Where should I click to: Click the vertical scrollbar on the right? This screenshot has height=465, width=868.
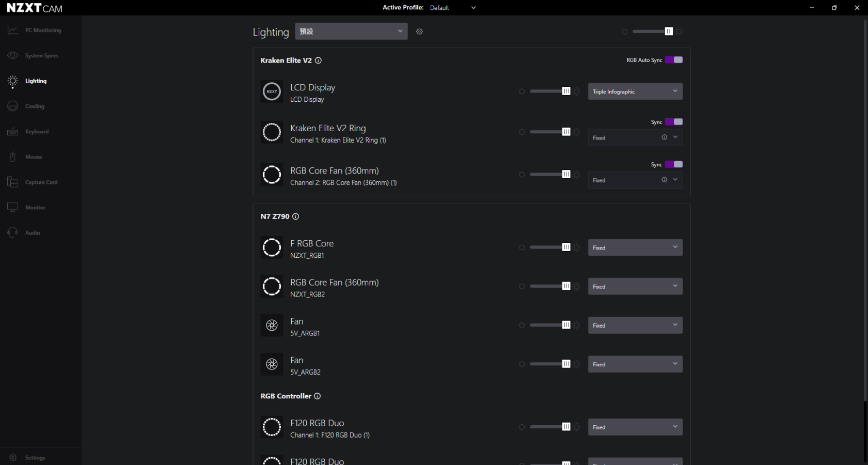point(865,207)
